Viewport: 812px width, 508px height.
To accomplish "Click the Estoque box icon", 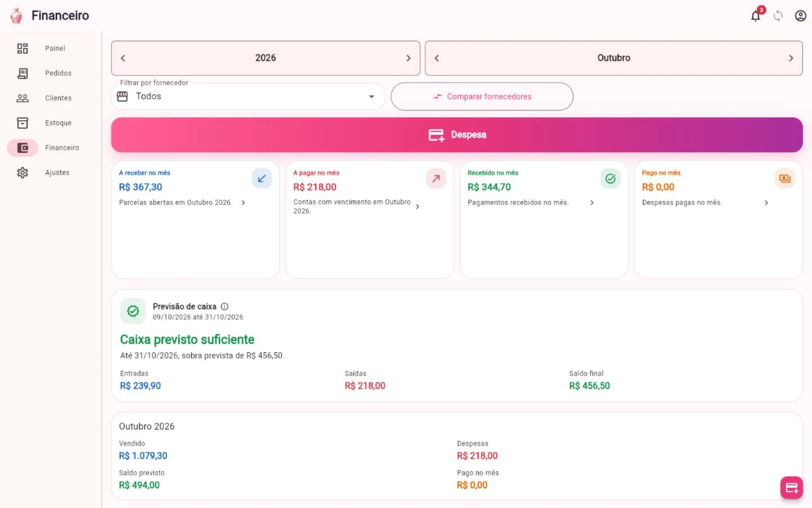I will pyautogui.click(x=23, y=123).
